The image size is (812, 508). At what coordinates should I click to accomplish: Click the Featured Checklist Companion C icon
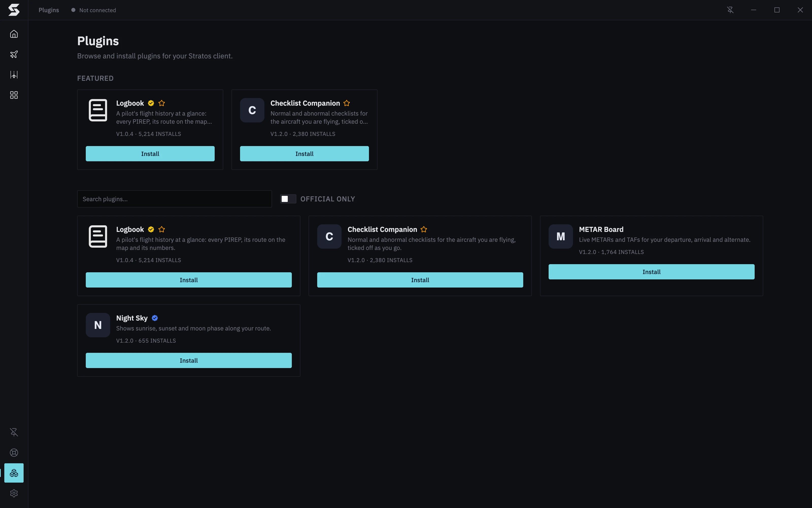point(252,110)
